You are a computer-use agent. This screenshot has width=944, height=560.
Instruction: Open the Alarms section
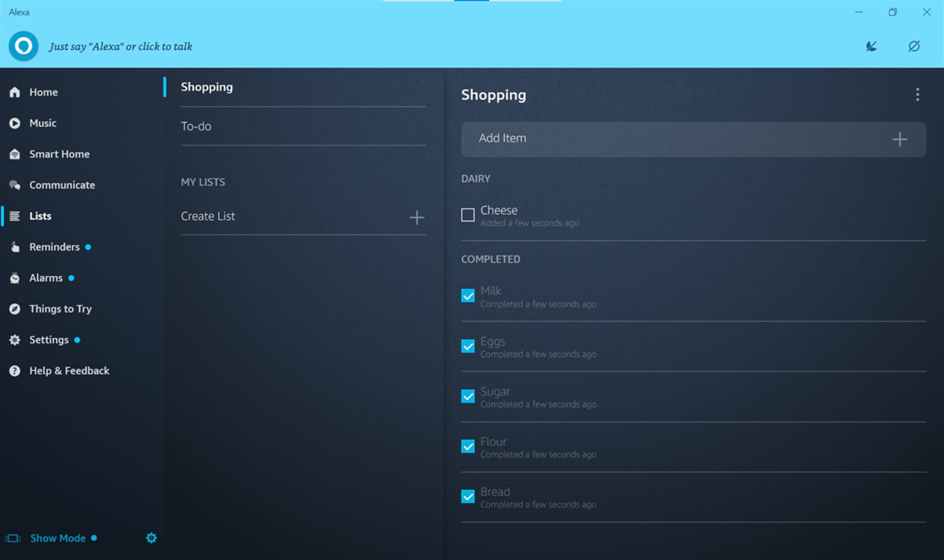point(44,278)
